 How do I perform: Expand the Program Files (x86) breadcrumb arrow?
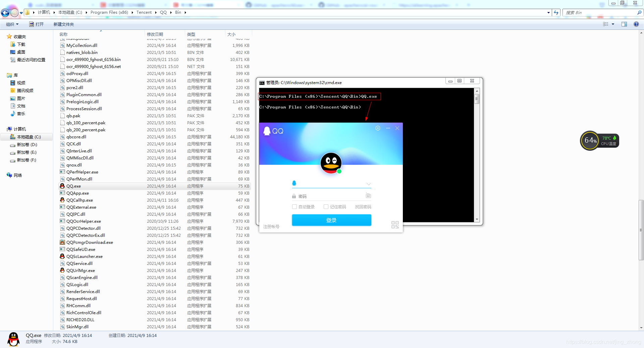[x=132, y=12]
